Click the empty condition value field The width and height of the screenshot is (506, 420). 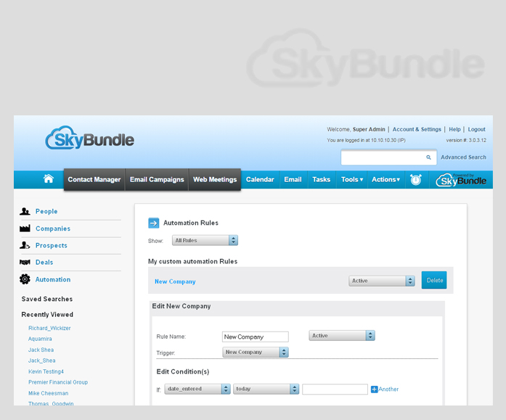(335, 389)
